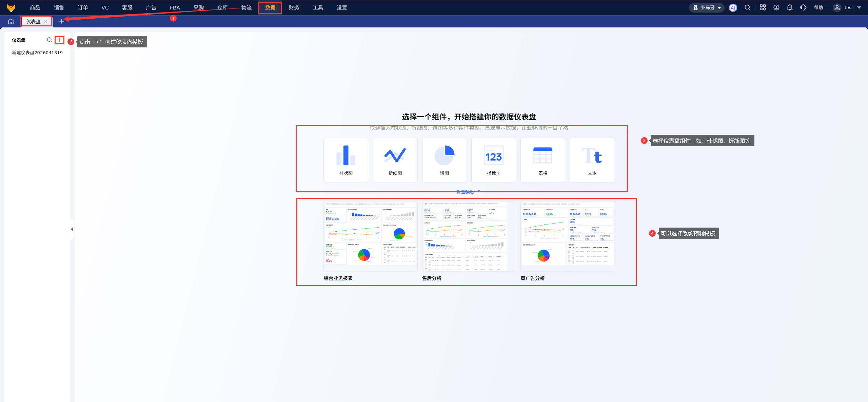Select the 表格 table component
The height and width of the screenshot is (402, 868).
coord(542,160)
